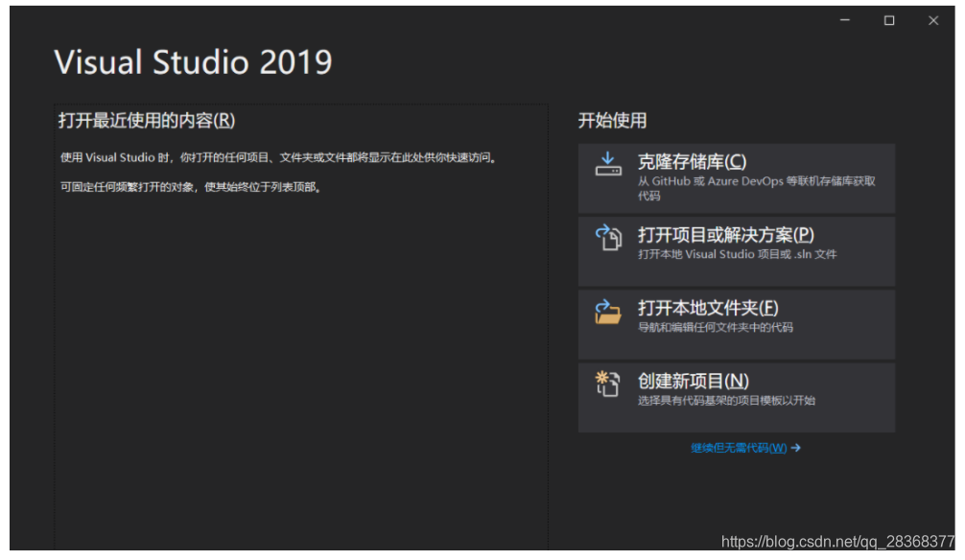
Task: Click the 使用 Visual Studio 时 intro sentence
Action: coord(278,157)
